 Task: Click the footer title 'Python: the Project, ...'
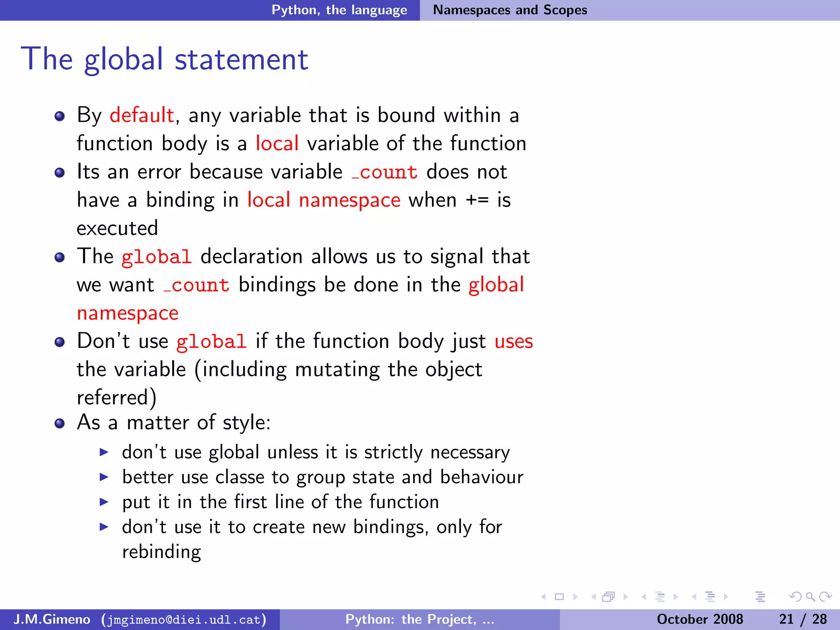tap(420, 619)
